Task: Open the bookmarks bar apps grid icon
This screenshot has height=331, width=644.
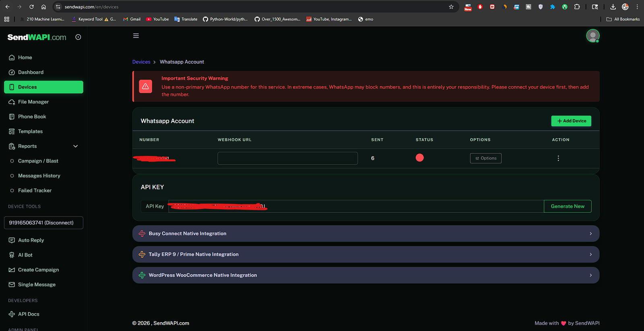Action: click(6, 19)
